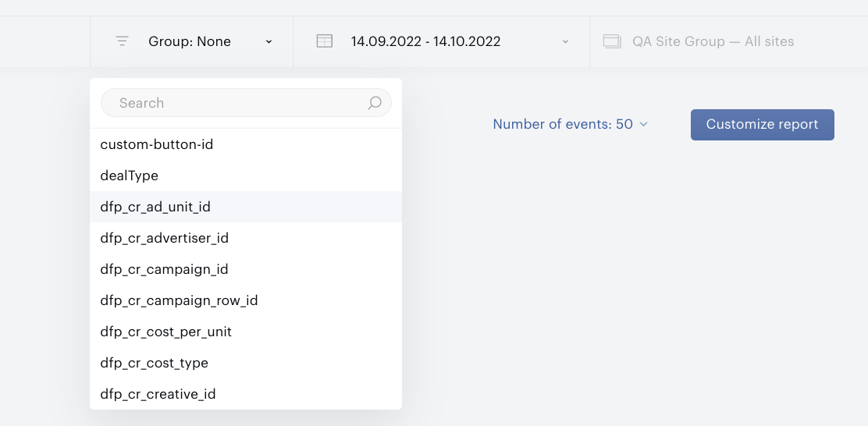
Task: Click the site group window icon
Action: coord(612,41)
